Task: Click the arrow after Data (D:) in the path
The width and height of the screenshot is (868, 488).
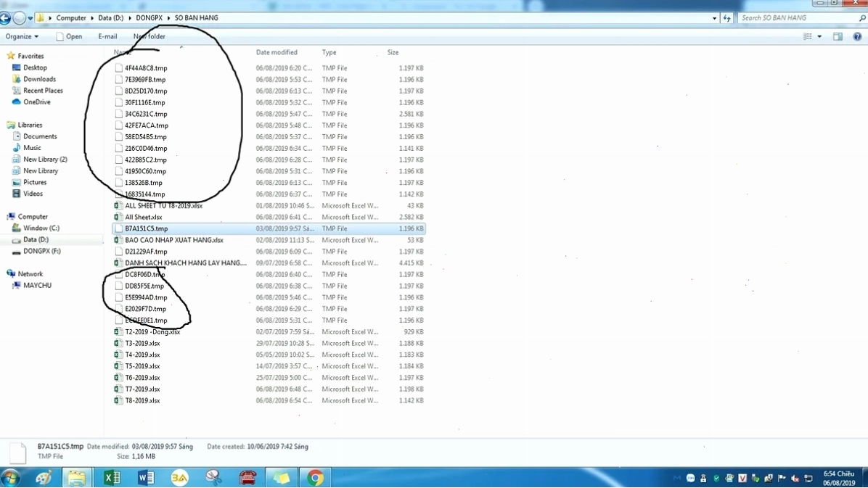Action: [130, 18]
